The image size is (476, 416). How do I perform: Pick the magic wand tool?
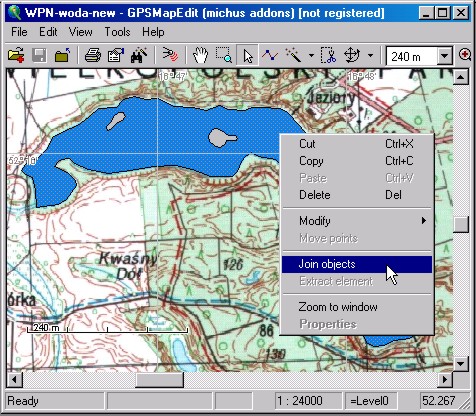click(293, 55)
